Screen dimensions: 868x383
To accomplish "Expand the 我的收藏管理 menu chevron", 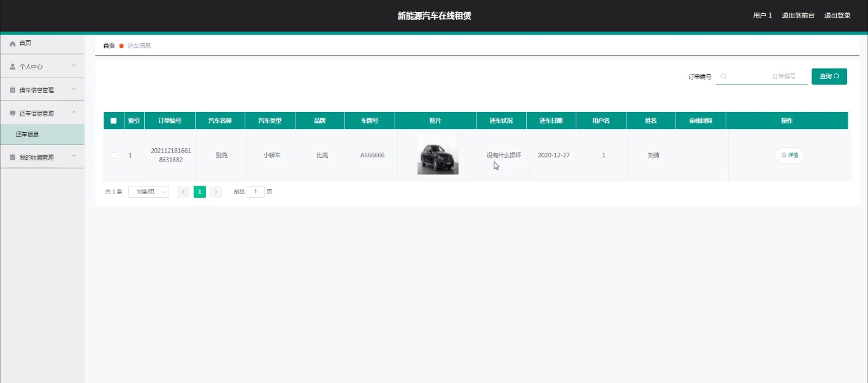I will pos(74,157).
